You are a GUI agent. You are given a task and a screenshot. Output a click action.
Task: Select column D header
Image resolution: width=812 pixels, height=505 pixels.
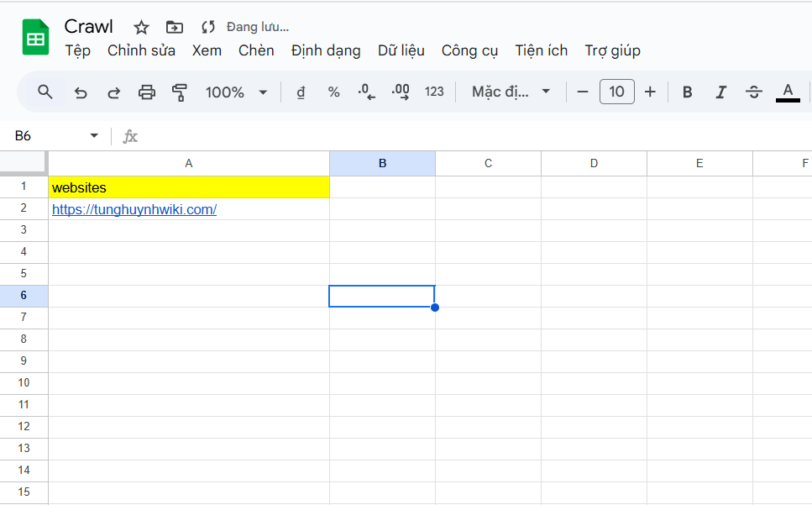click(594, 164)
